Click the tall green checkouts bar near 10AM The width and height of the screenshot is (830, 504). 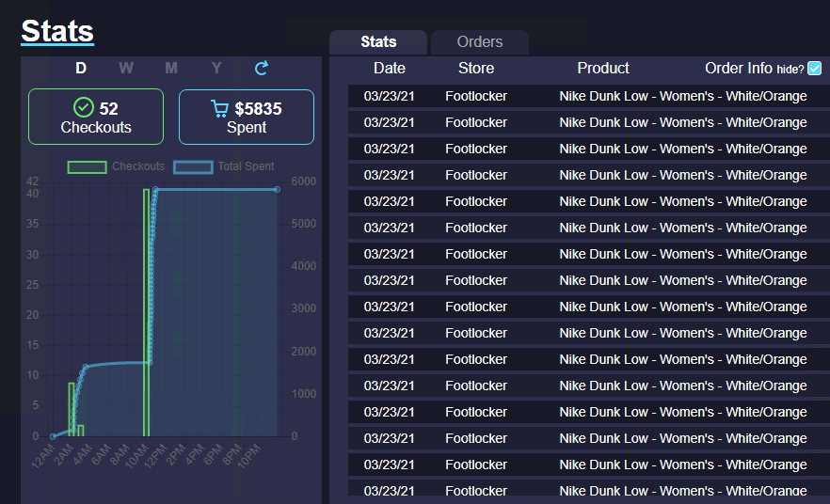coord(146,312)
